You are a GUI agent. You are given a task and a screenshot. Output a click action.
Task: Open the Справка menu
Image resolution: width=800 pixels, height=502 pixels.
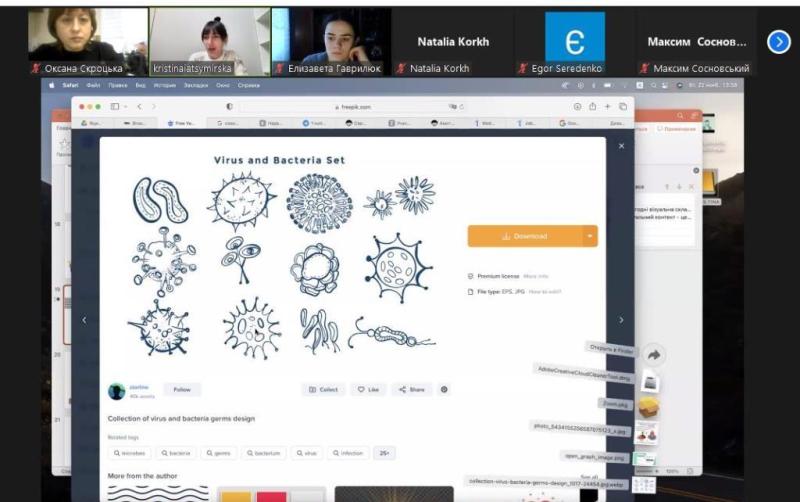tap(249, 85)
